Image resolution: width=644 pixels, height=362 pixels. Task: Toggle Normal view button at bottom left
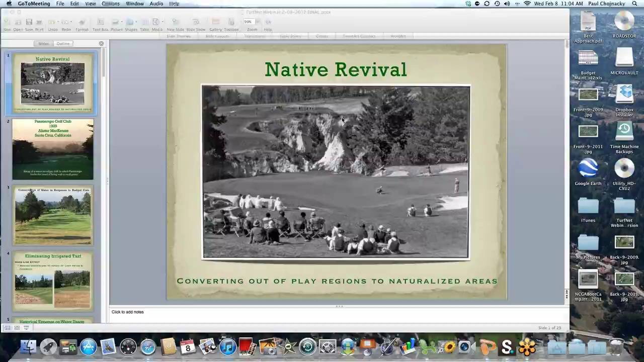pyautogui.click(x=7, y=328)
